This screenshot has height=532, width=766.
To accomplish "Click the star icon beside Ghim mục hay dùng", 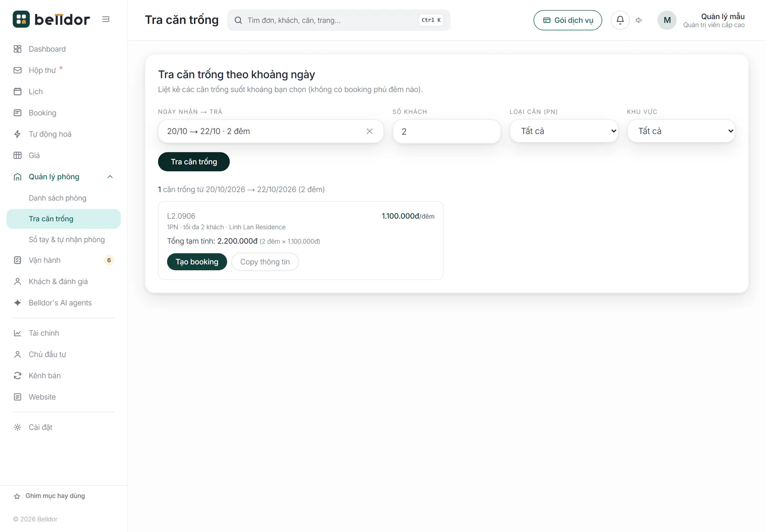I will coord(17,496).
